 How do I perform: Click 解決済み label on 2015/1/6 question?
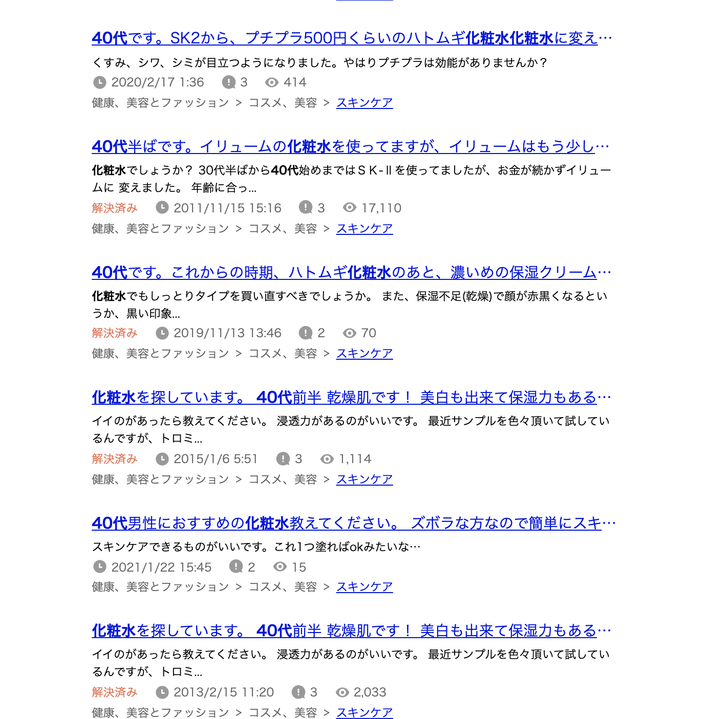click(x=115, y=459)
